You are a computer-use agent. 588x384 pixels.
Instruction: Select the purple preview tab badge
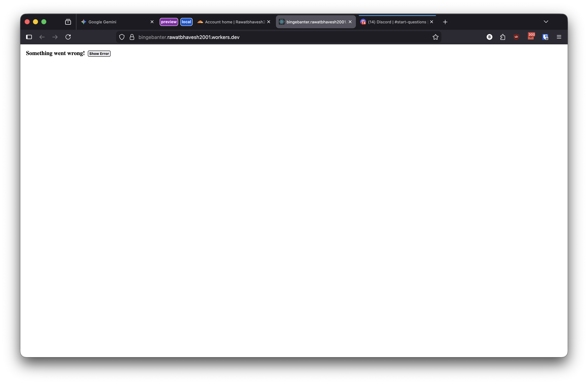[x=169, y=22]
